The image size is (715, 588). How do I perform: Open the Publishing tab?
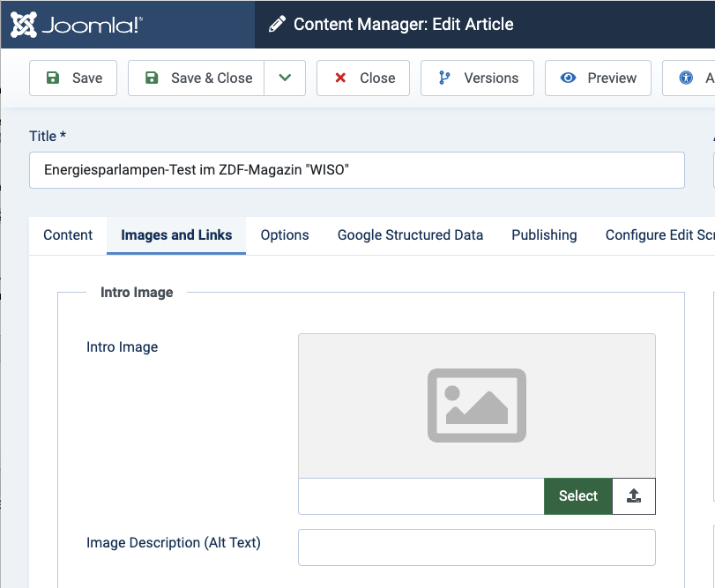(544, 234)
